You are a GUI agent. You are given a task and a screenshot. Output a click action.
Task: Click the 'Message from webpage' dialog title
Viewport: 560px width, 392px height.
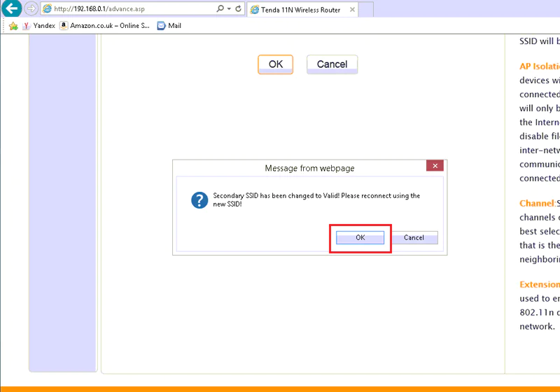[309, 168]
